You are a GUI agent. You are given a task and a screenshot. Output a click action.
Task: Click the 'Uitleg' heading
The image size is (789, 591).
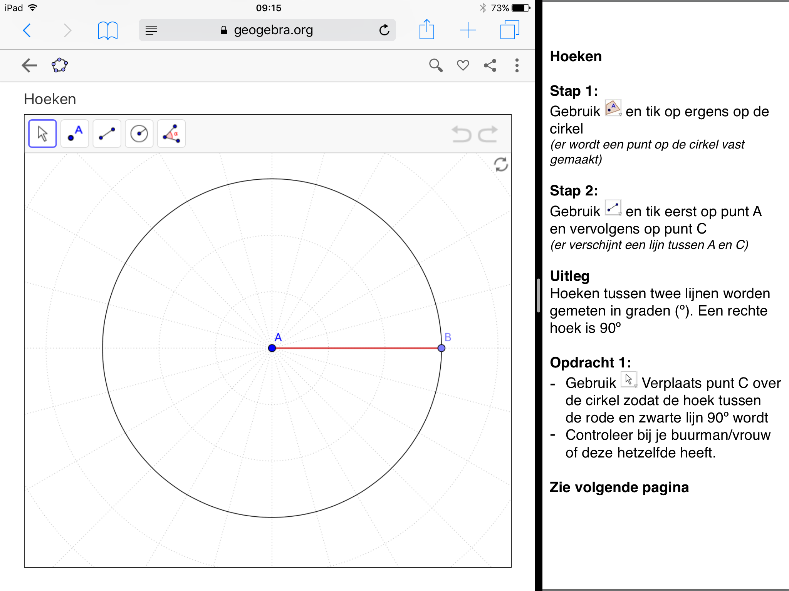coord(570,276)
